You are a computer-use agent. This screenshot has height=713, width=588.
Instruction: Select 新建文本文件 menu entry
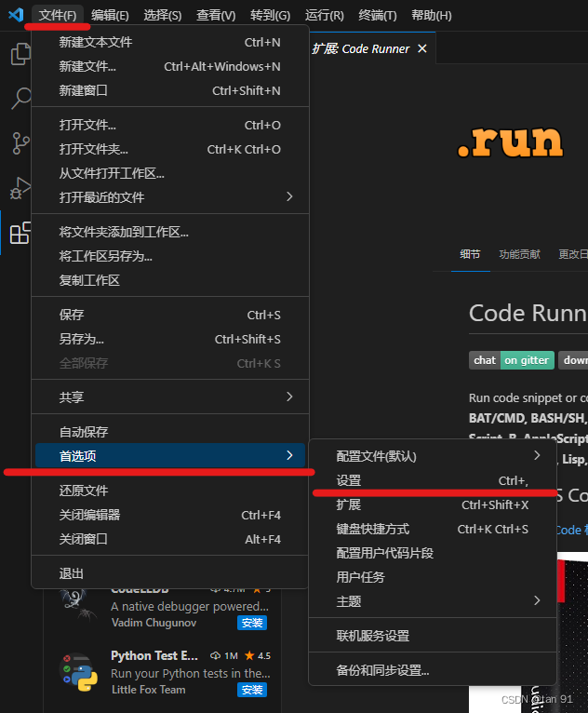[170, 42]
